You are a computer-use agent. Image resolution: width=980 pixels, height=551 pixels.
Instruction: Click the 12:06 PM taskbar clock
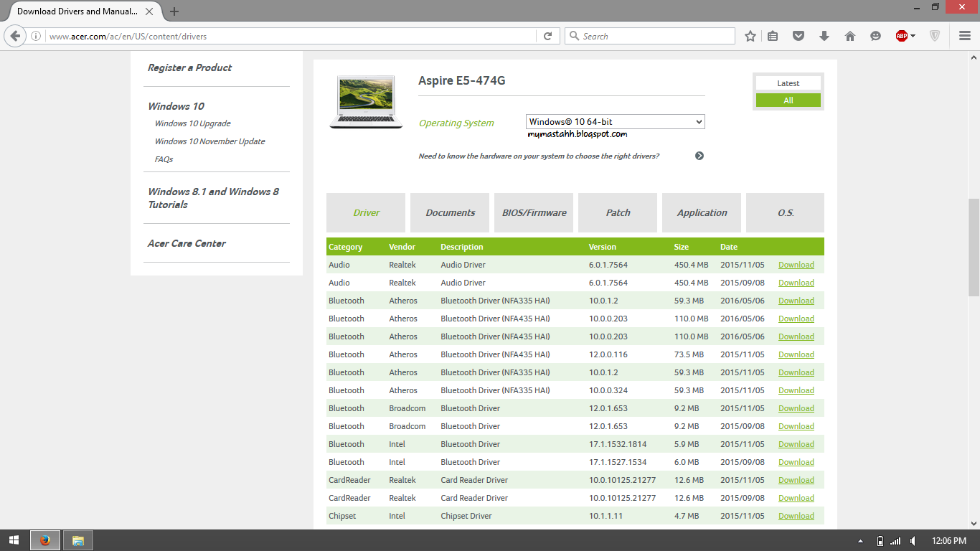[x=949, y=541]
